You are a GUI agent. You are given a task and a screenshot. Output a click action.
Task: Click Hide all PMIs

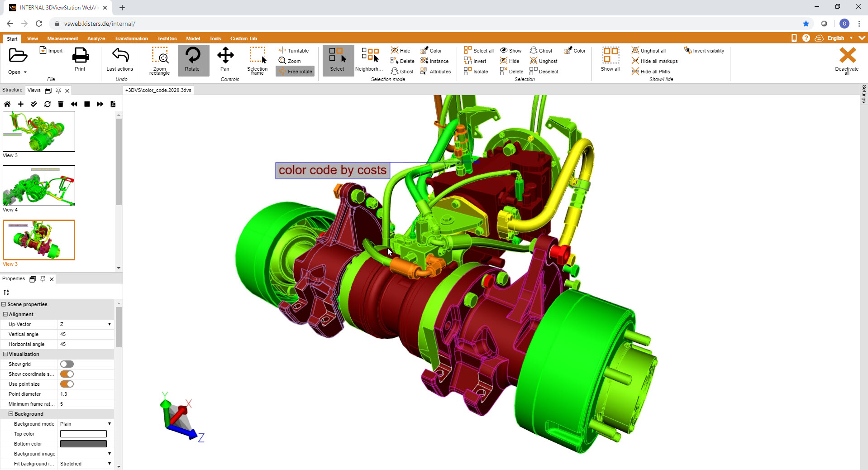tap(651, 72)
